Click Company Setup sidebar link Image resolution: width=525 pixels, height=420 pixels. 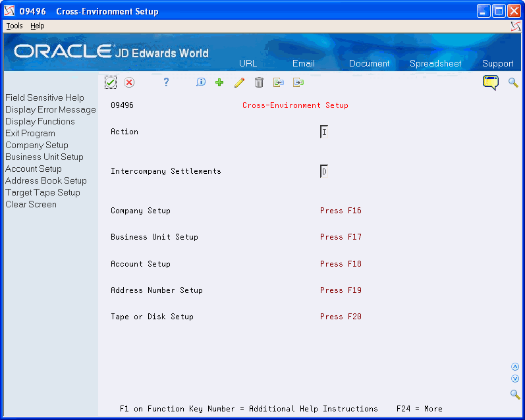click(x=37, y=145)
